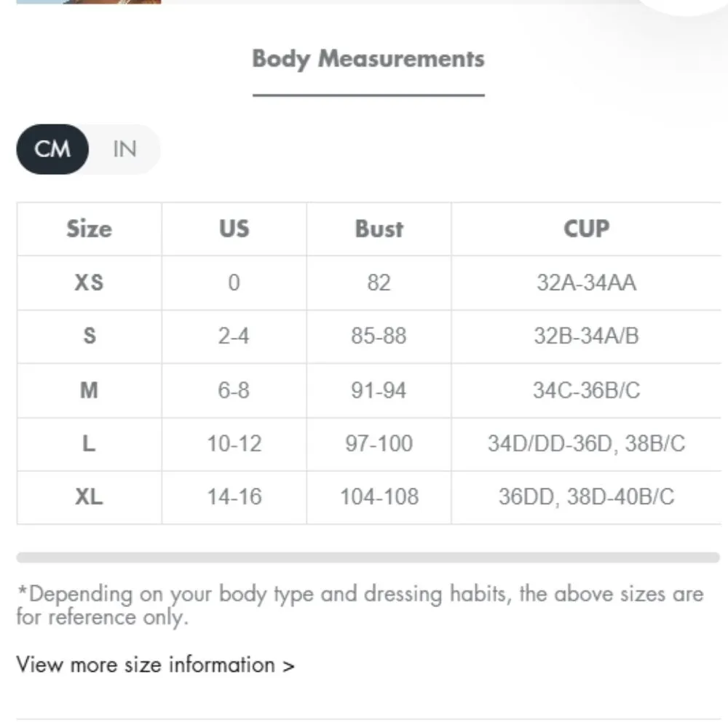
Task: Click the 32A-34AA cup cell
Action: coord(586,282)
